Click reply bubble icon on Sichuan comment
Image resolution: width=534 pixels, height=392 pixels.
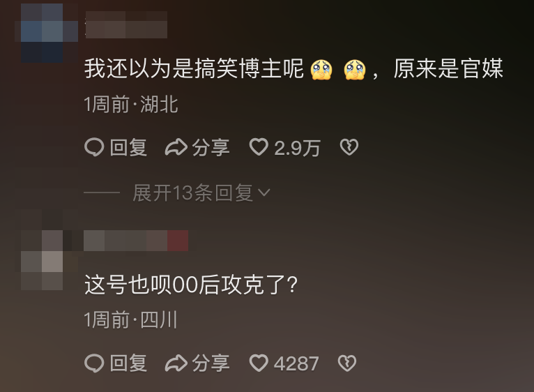click(x=94, y=363)
